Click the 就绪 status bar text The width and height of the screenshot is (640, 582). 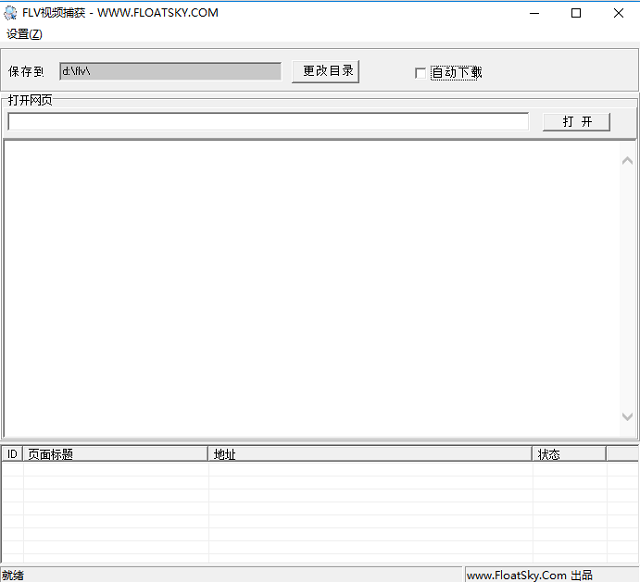tap(14, 575)
